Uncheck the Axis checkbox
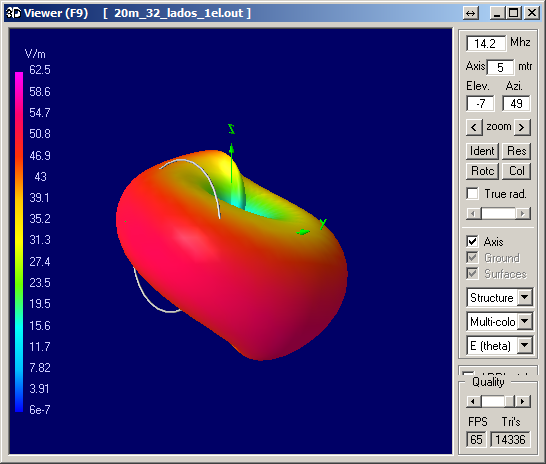Viewport: 546px width, 464px height. (473, 241)
